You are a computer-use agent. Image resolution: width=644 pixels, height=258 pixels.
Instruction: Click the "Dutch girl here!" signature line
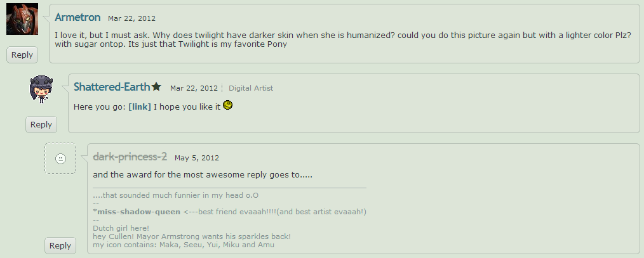[x=121, y=228]
